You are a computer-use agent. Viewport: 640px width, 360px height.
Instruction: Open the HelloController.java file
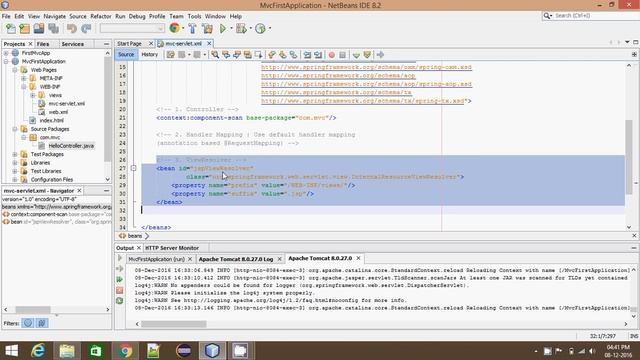click(x=71, y=146)
